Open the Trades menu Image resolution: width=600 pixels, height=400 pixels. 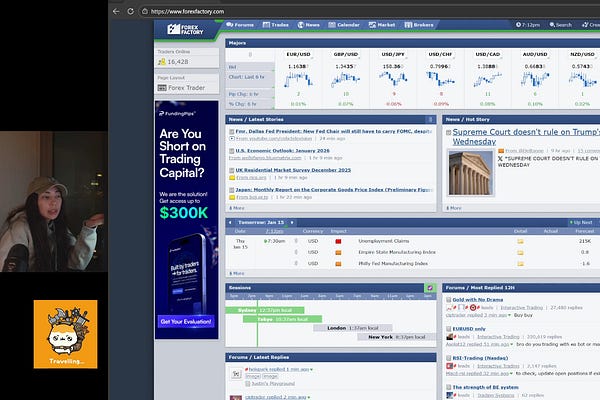[276, 25]
